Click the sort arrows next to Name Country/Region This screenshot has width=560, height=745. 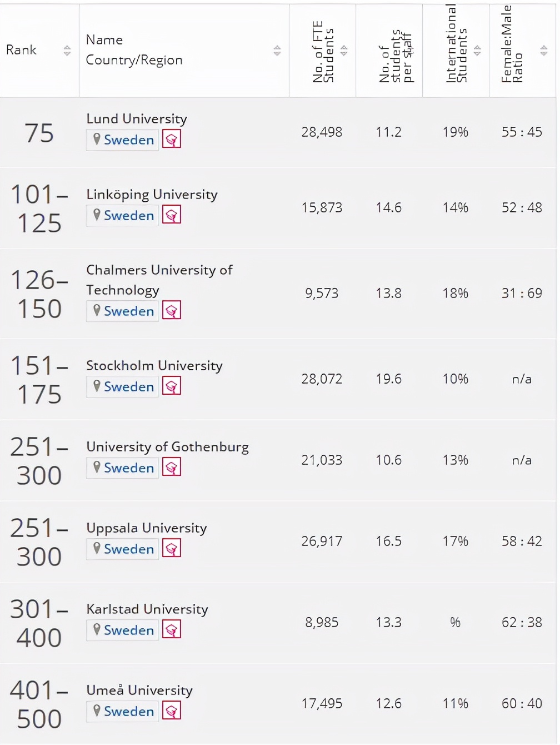coord(277,50)
